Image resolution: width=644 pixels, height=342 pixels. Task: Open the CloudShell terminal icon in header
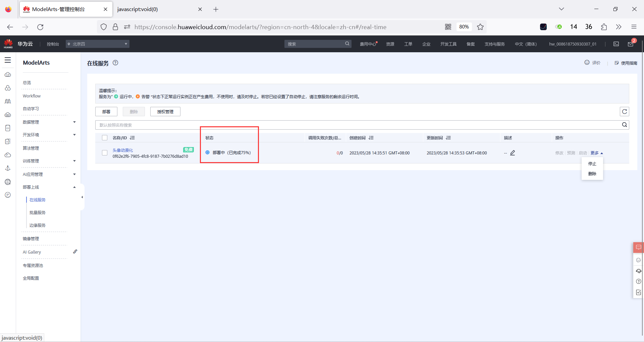[x=616, y=44]
